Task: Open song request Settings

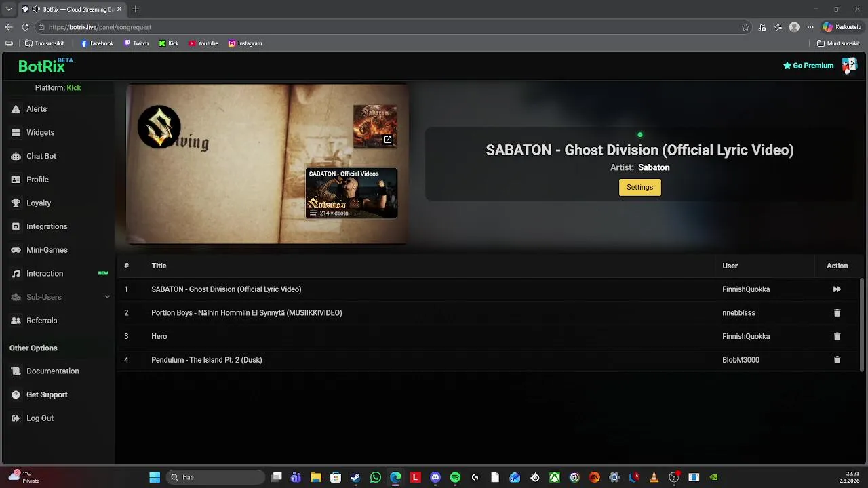Action: (639, 187)
